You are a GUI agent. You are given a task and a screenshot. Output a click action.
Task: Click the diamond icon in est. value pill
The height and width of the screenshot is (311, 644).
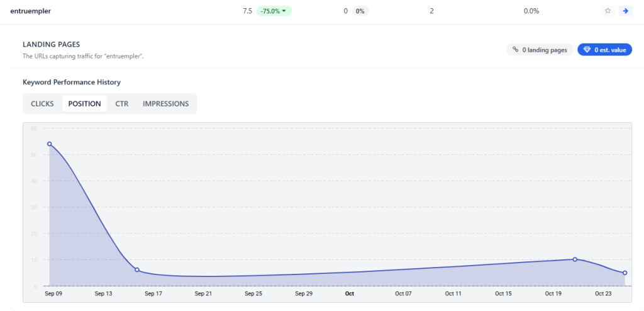coord(587,50)
